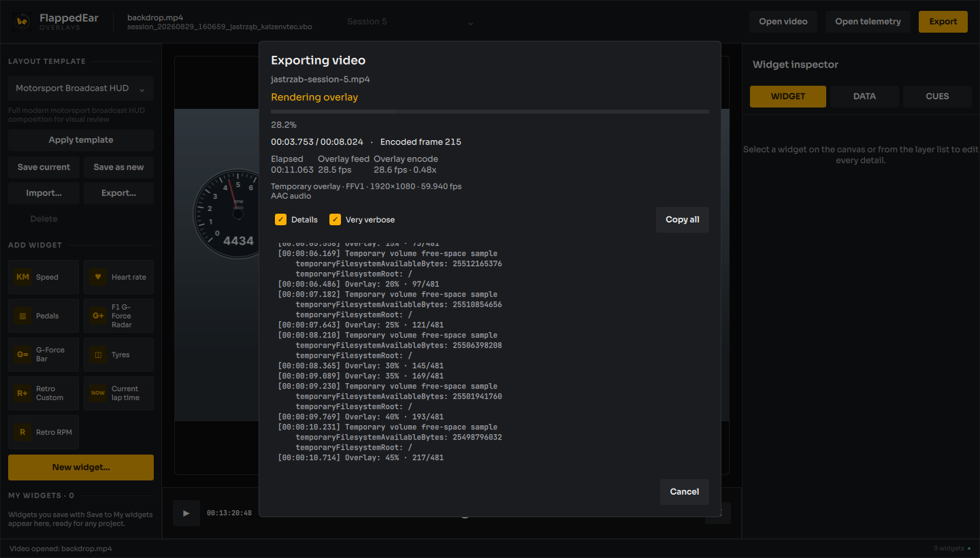Click the Elapsed 00:11.063 value

(293, 170)
